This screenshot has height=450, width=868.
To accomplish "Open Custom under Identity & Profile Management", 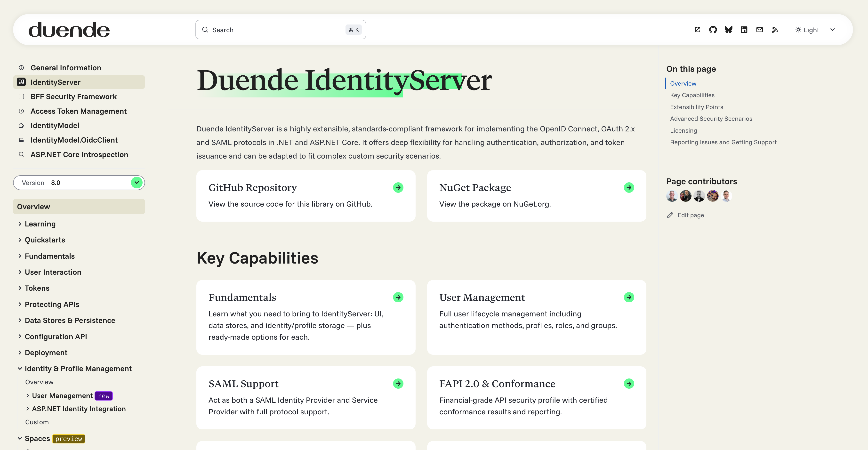I will point(37,422).
